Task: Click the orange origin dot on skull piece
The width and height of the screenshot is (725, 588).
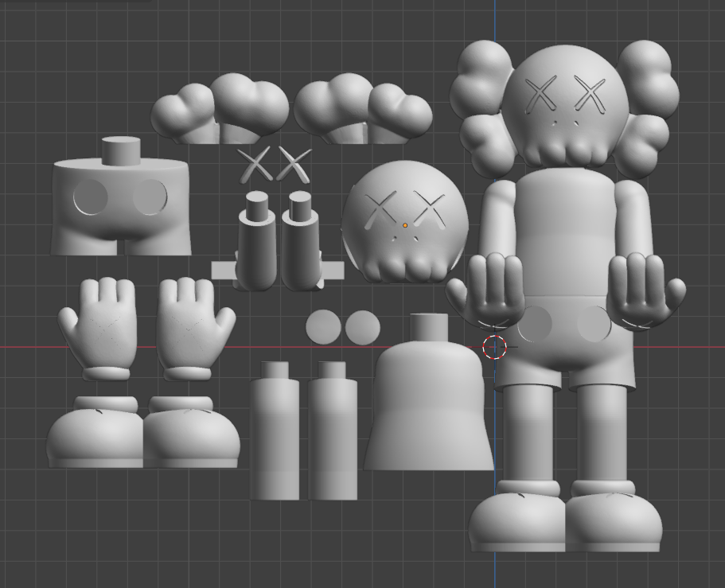Action: [x=405, y=226]
